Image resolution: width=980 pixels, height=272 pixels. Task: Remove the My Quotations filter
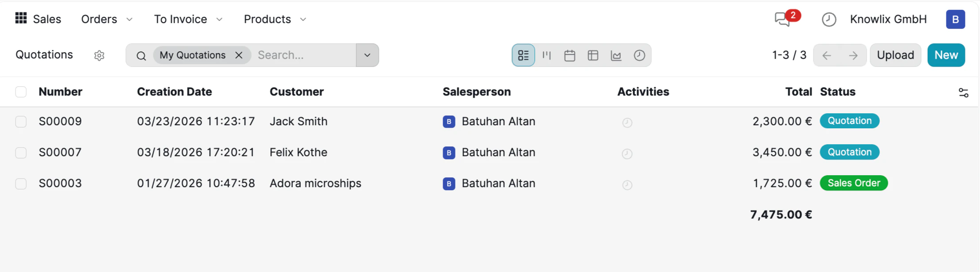(239, 55)
